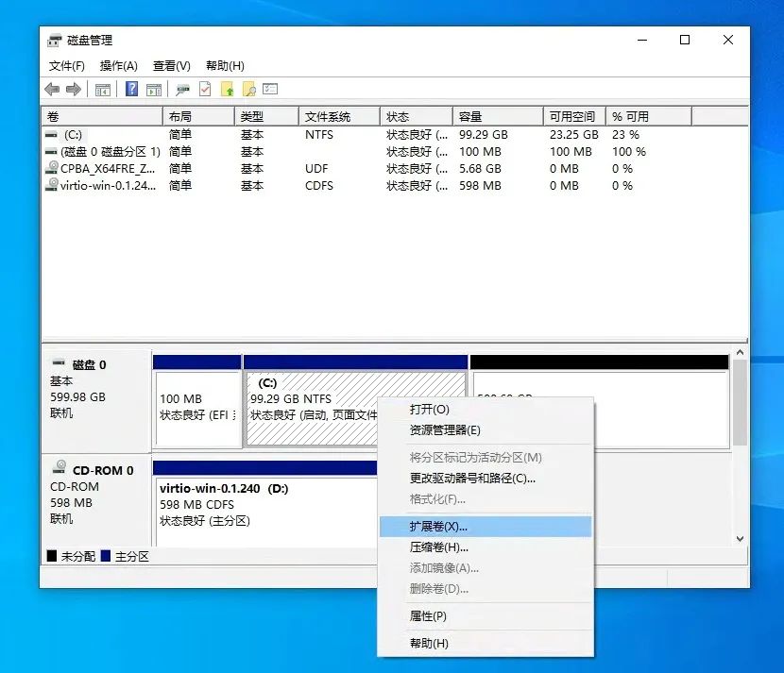Open the 文件(F) menu
The height and width of the screenshot is (673, 784).
click(x=66, y=66)
